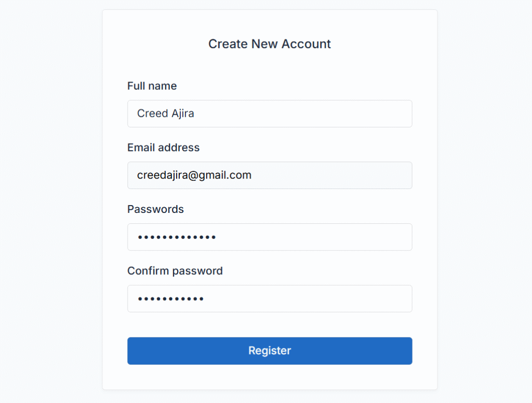Click the masked dots in Confirm password
532x403 pixels.
[170, 299]
